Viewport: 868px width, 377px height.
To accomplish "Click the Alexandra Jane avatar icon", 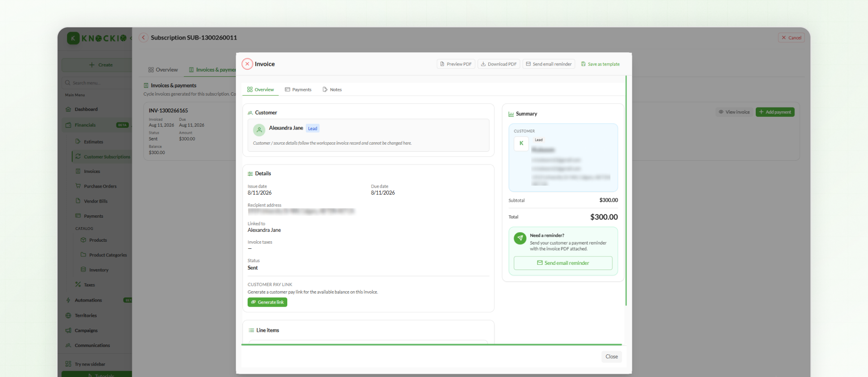I will click(259, 130).
